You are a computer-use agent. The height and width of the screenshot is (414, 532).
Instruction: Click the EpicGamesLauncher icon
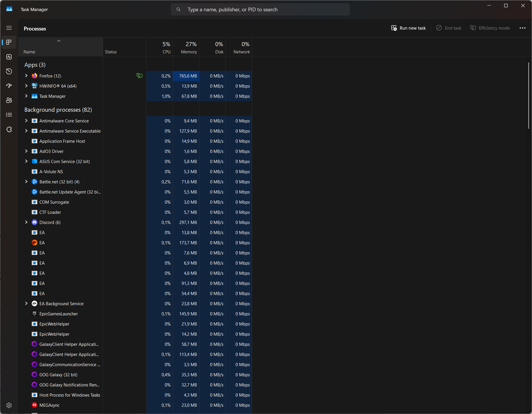[35, 314]
